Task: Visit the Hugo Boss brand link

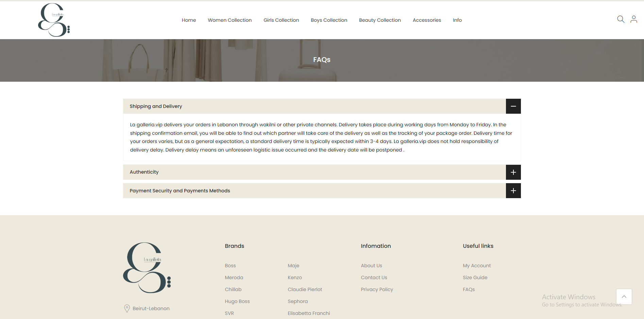Action: [x=237, y=301]
